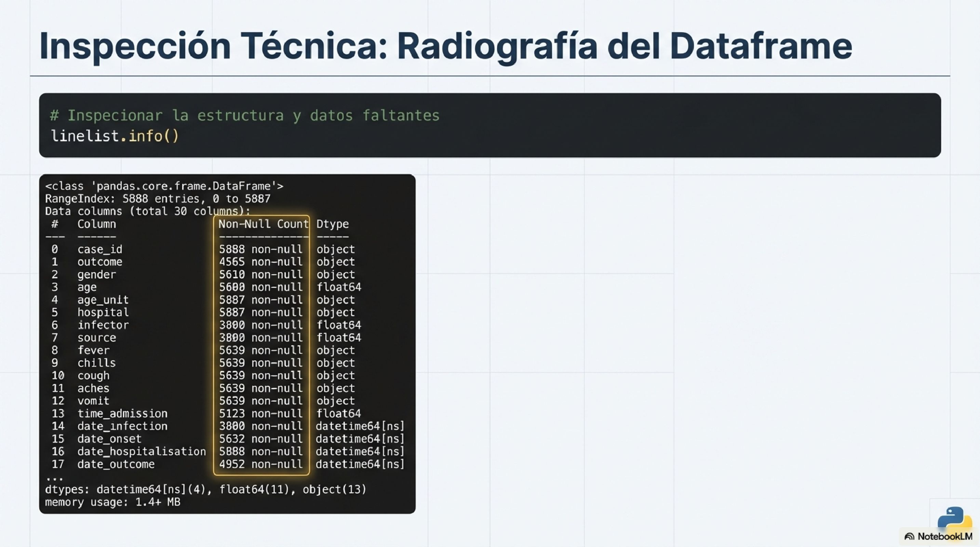Click the case_id column row

pos(100,249)
